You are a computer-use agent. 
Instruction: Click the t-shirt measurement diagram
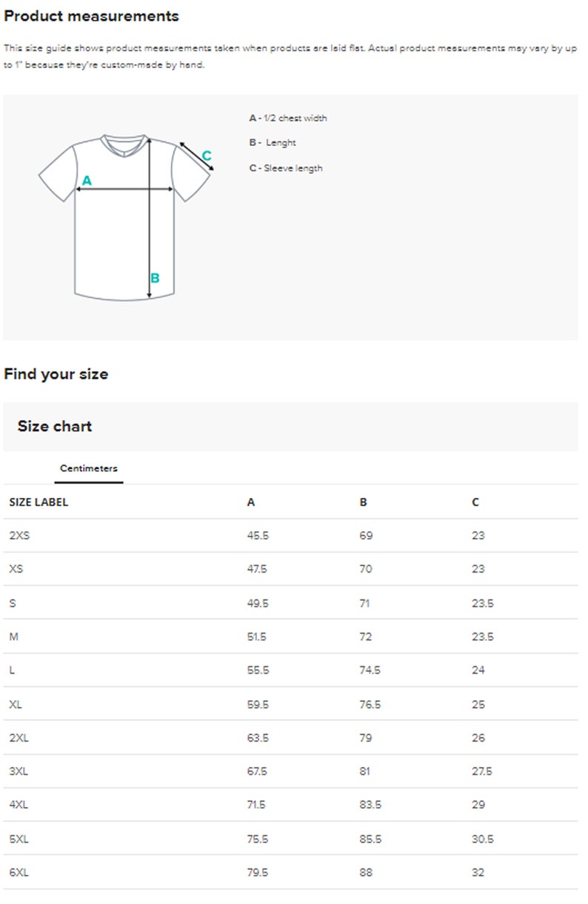click(x=127, y=217)
